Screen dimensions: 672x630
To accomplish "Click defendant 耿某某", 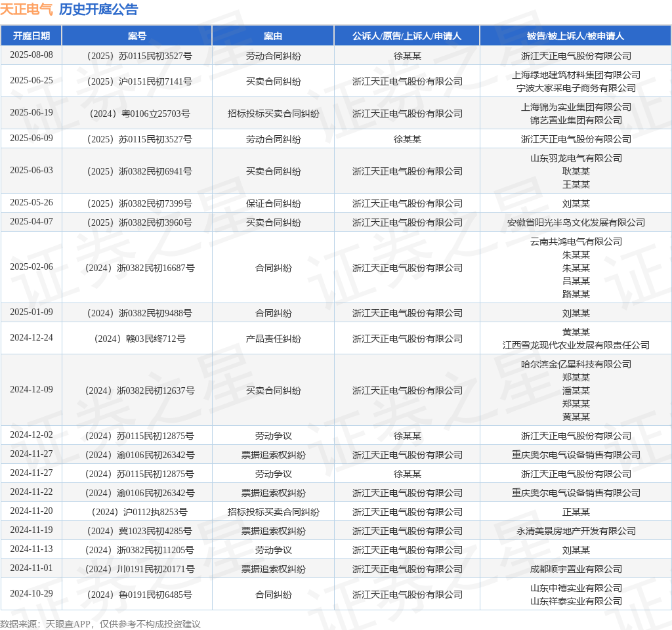I will pos(576,171).
